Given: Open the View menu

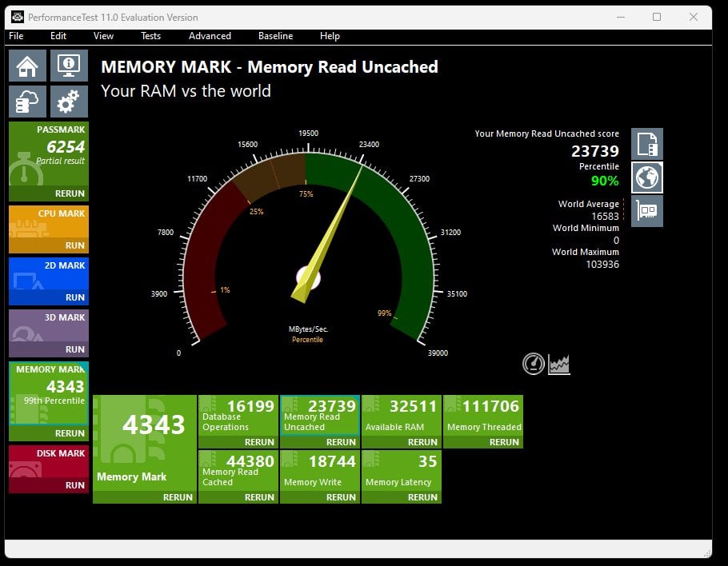Looking at the screenshot, I should pyautogui.click(x=103, y=36).
